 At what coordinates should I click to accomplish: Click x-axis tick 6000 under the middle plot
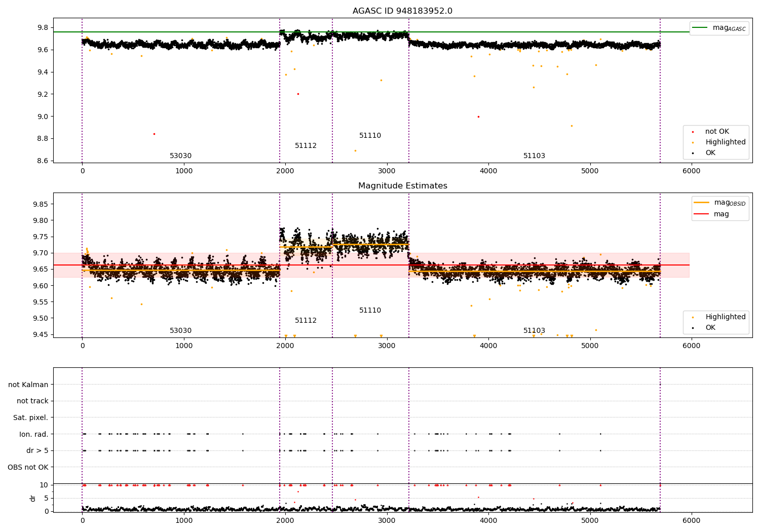692,346
